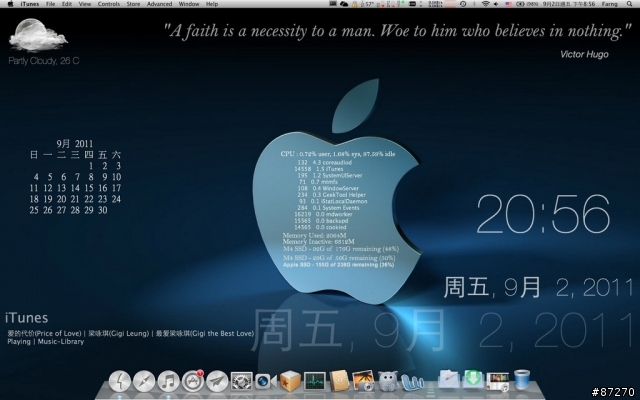
Task: Open the paper plane mail app in Dock
Action: point(217,381)
